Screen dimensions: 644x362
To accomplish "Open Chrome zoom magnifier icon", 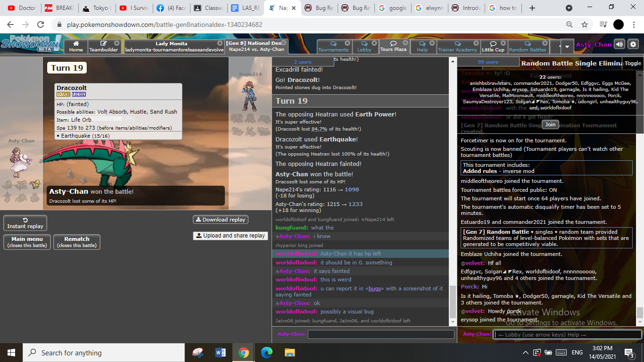I will [x=570, y=25].
